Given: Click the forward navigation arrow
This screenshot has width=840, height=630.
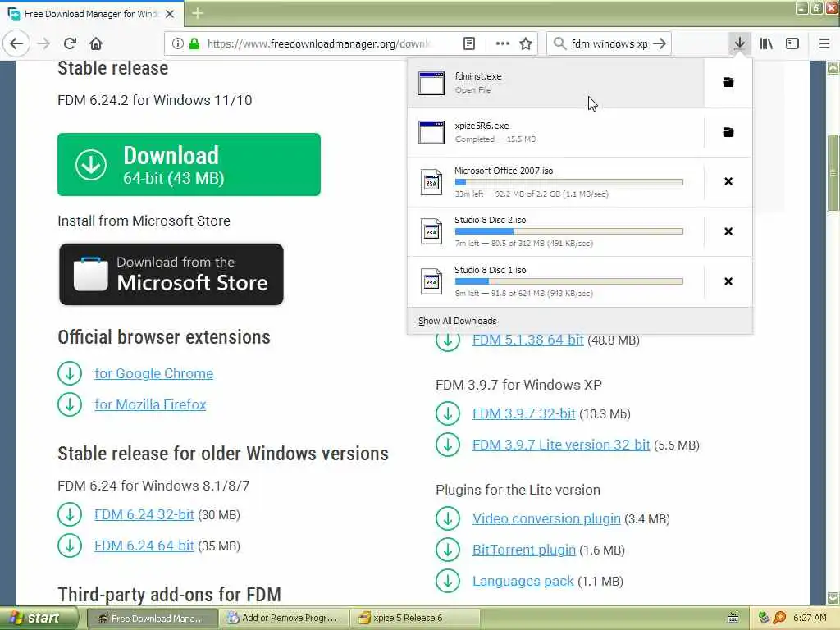Looking at the screenshot, I should 44,43.
